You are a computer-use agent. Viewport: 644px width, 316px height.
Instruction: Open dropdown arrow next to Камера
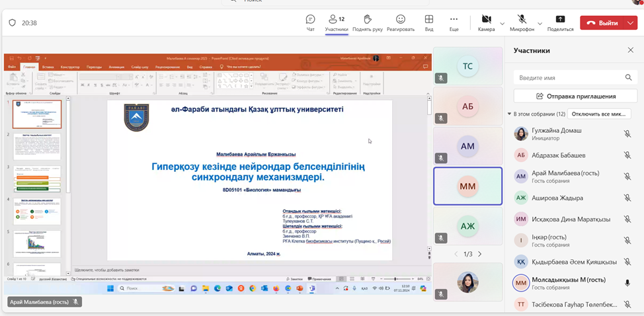coord(502,23)
